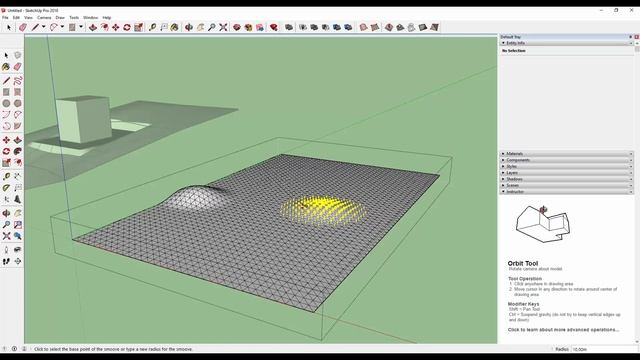640x360 pixels.
Task: Click the Radius measurement input field
Action: coord(604,349)
